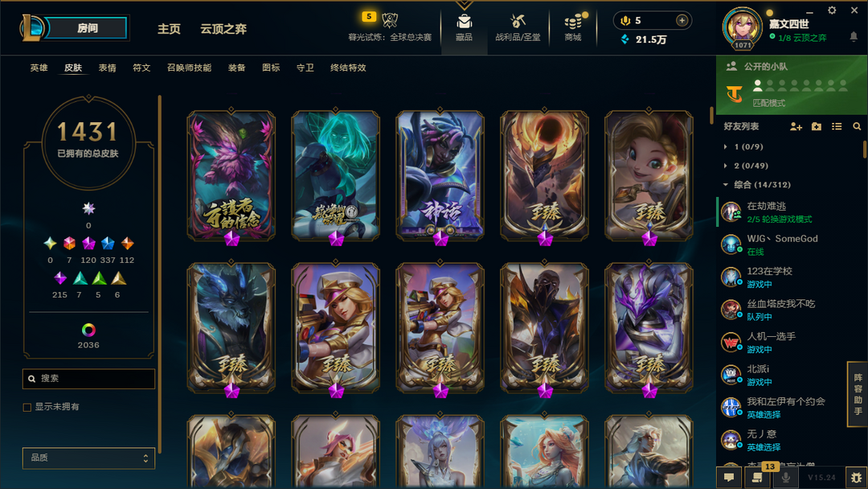Open the 商城 store icon
Image resolution: width=868 pixels, height=489 pixels.
pyautogui.click(x=573, y=23)
